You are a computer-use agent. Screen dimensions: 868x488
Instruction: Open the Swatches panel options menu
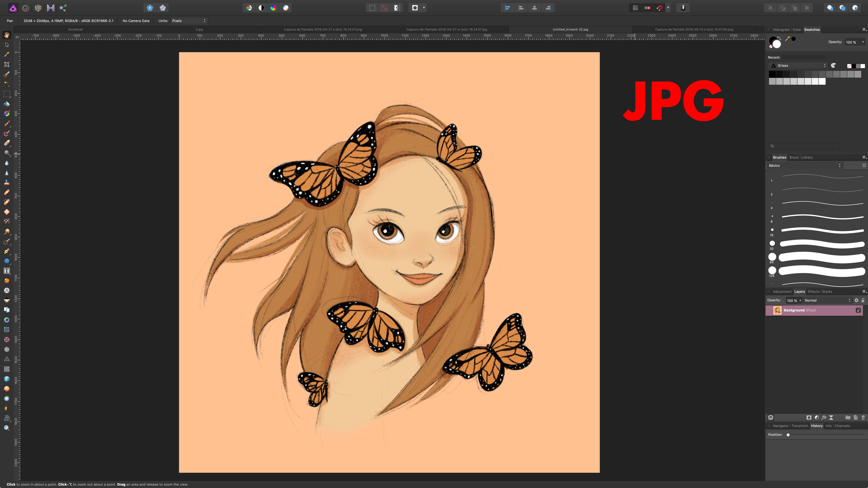click(864, 30)
